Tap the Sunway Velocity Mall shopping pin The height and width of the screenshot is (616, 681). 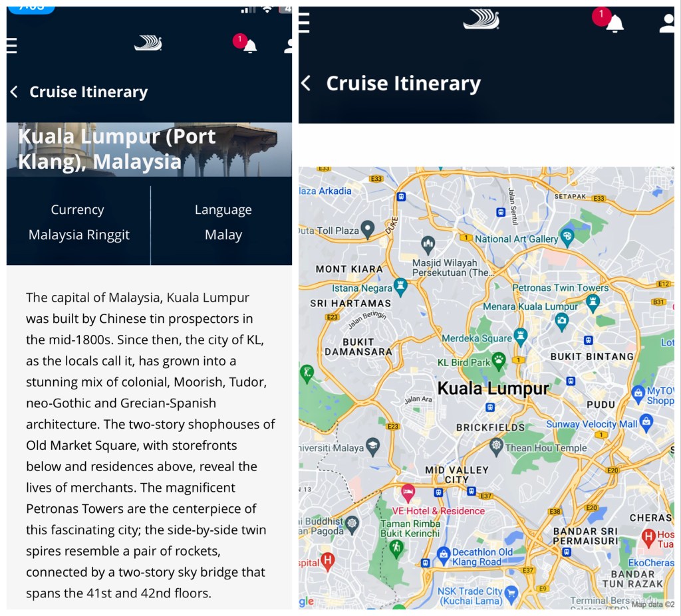point(646,421)
